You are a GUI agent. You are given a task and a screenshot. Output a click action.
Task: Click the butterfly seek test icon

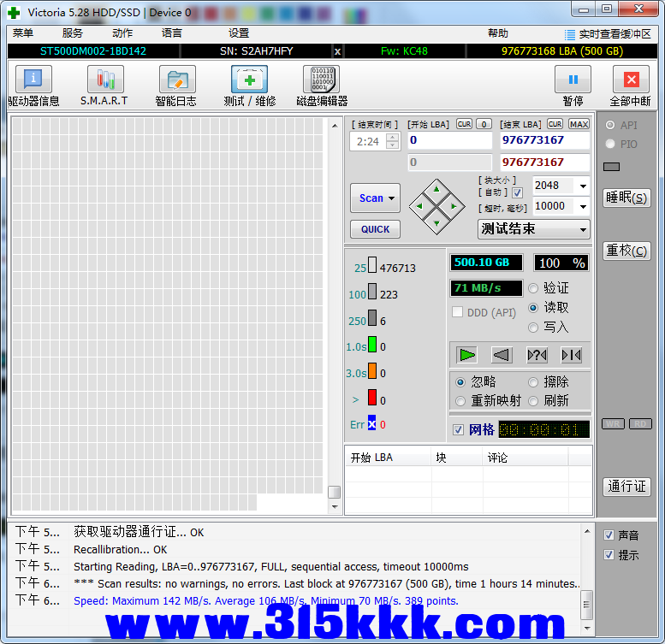(x=571, y=355)
